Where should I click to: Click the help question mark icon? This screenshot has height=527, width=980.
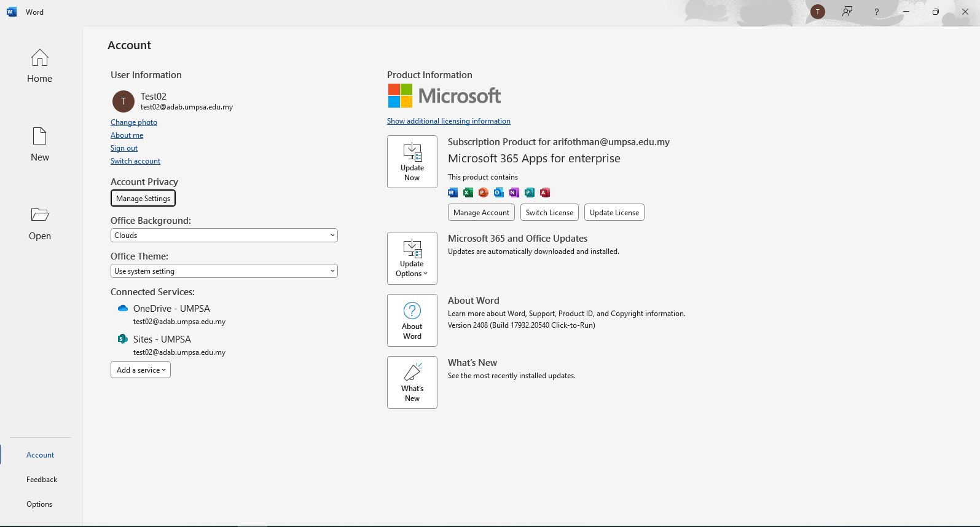pos(876,12)
